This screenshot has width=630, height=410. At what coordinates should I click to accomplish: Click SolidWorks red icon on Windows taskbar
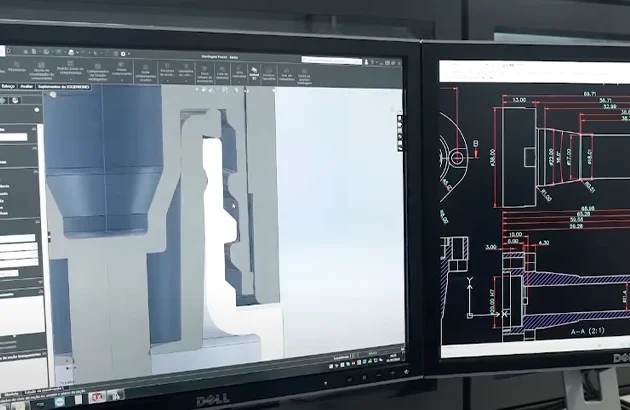[96, 397]
